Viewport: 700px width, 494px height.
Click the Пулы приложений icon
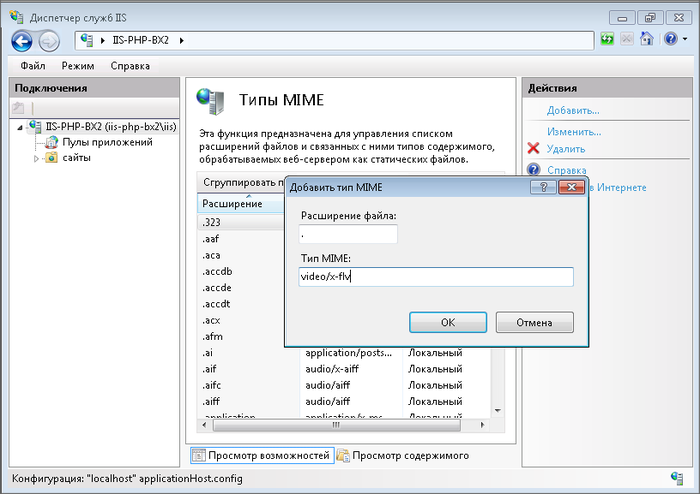pyautogui.click(x=52, y=142)
